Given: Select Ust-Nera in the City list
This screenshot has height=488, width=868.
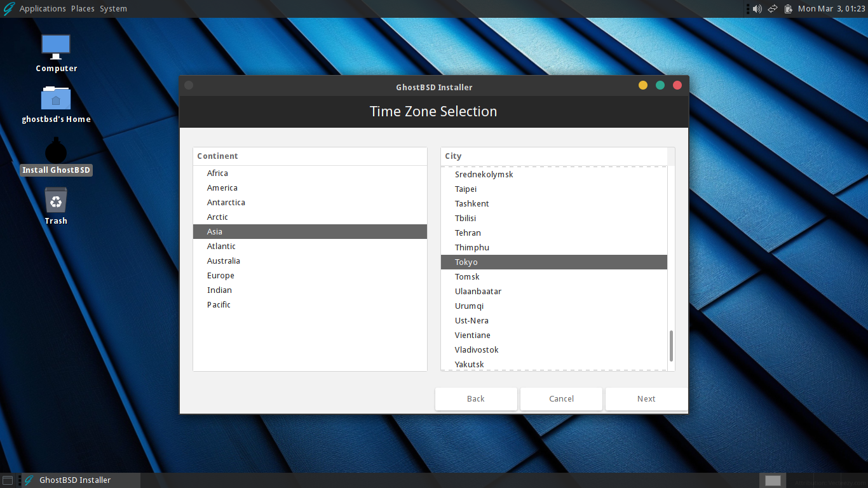Looking at the screenshot, I should (554, 321).
